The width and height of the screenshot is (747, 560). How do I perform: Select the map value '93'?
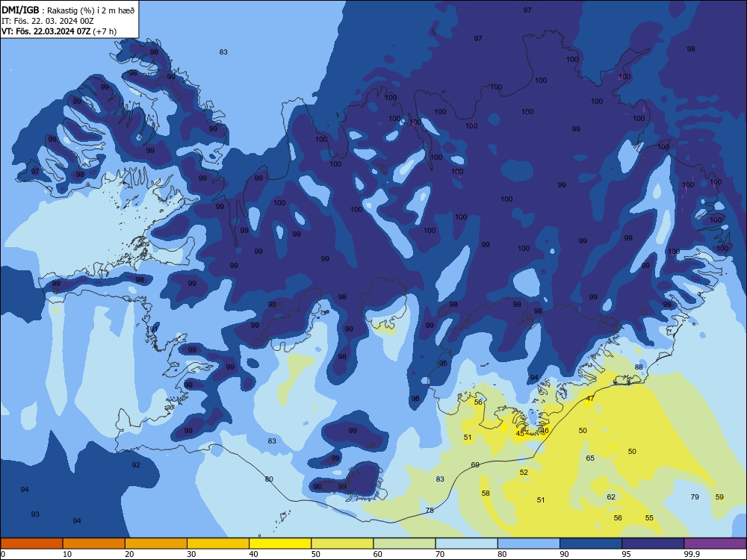click(x=35, y=514)
